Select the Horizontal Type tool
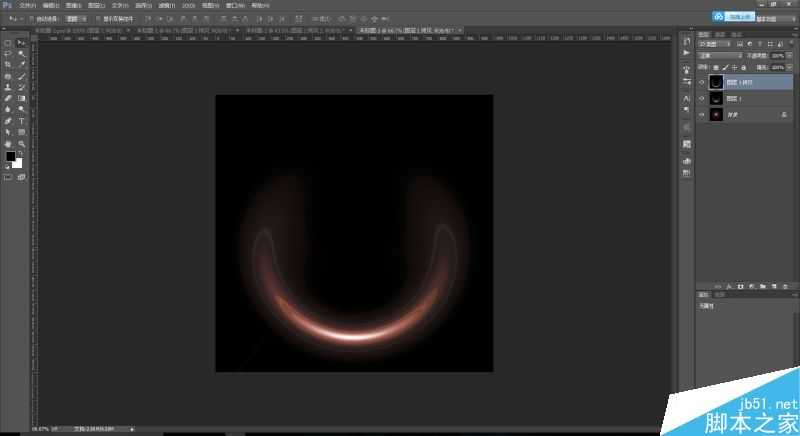Screen dimensions: 800x436 [x=21, y=121]
